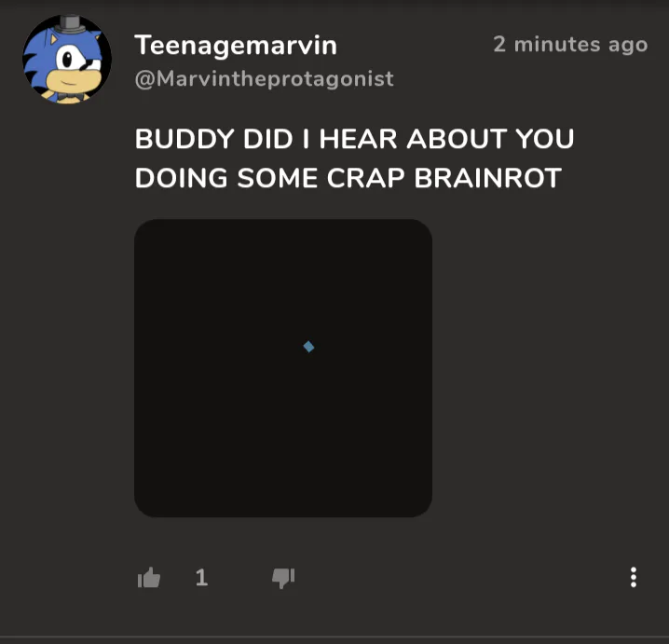This screenshot has width=669, height=644.
Task: Click the word "minutes" in post time
Action: tap(557, 45)
